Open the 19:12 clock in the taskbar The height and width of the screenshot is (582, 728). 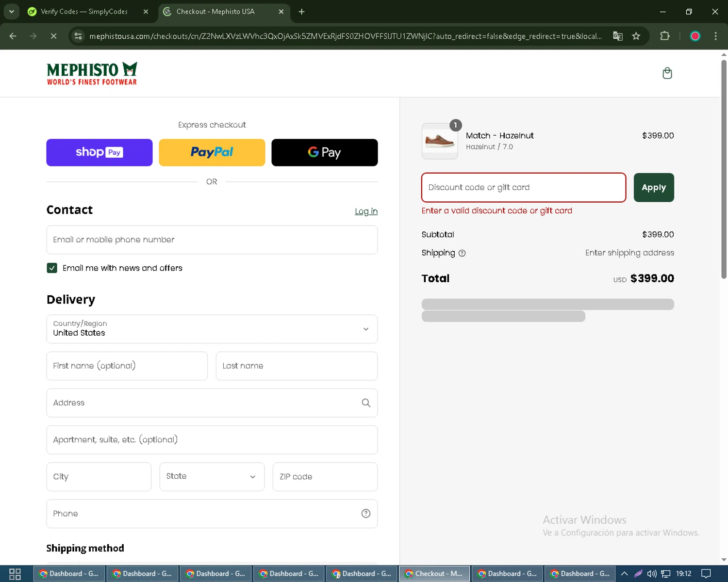point(683,574)
